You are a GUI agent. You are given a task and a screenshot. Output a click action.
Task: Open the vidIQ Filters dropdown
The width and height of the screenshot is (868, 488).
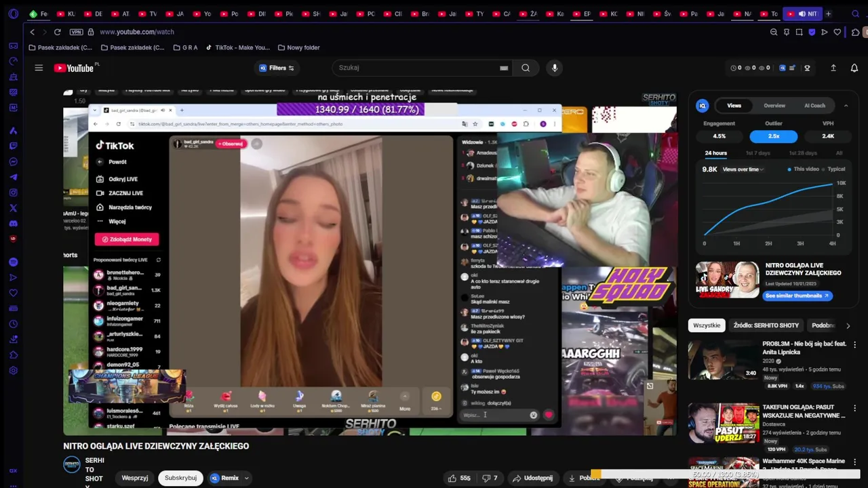pyautogui.click(x=277, y=68)
